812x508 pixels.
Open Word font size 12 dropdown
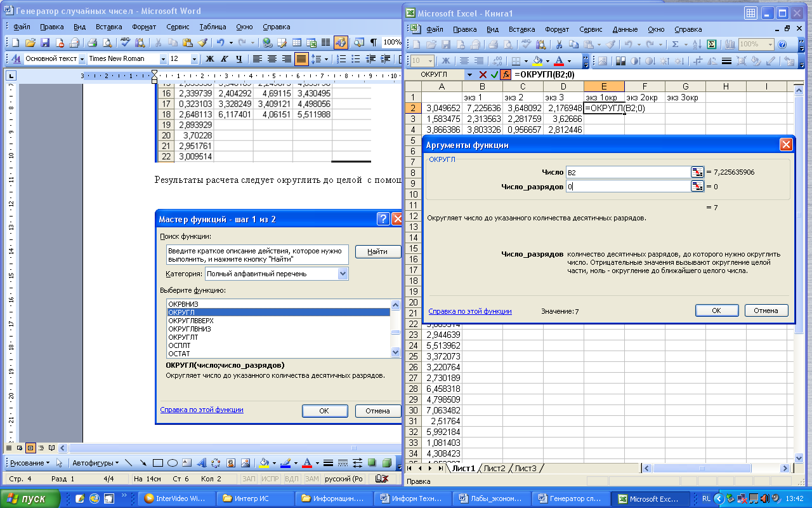point(194,59)
